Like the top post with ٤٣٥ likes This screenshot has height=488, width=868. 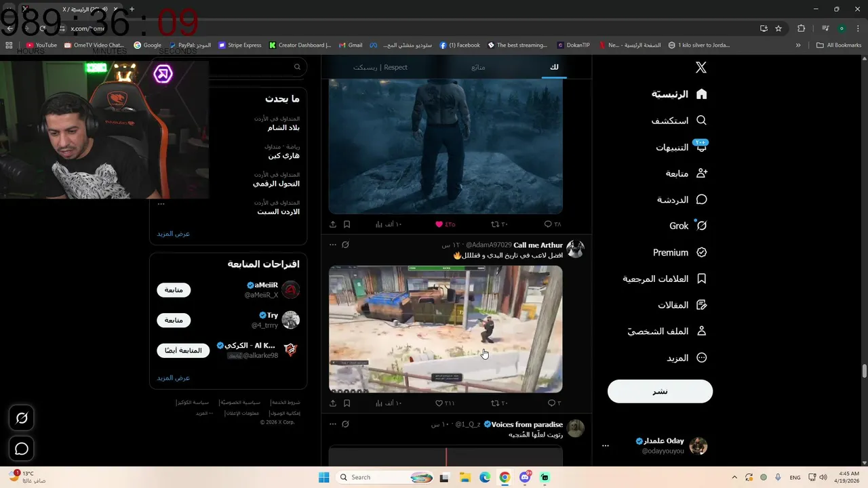pyautogui.click(x=445, y=224)
